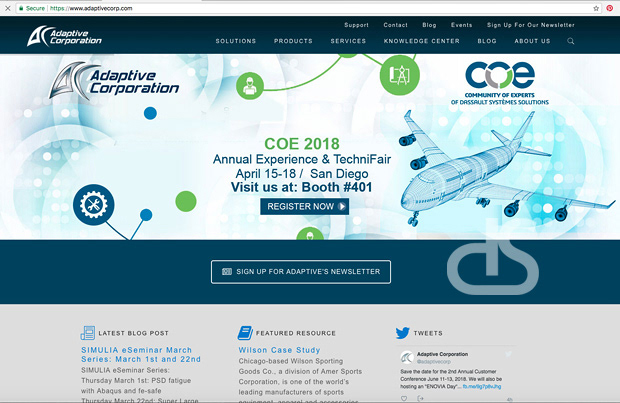Click the 'FEATURED RESOURCE' heading
Screen dimensions: 620x403
[296, 333]
